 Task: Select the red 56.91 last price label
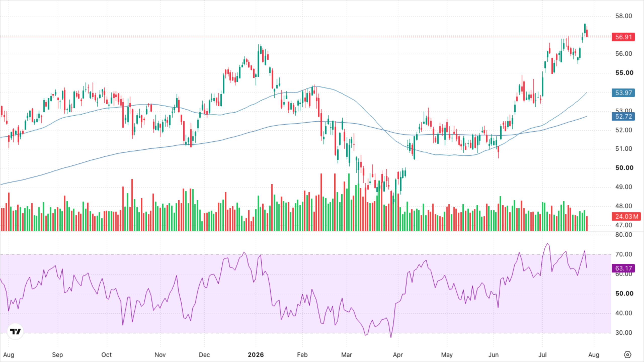(623, 37)
